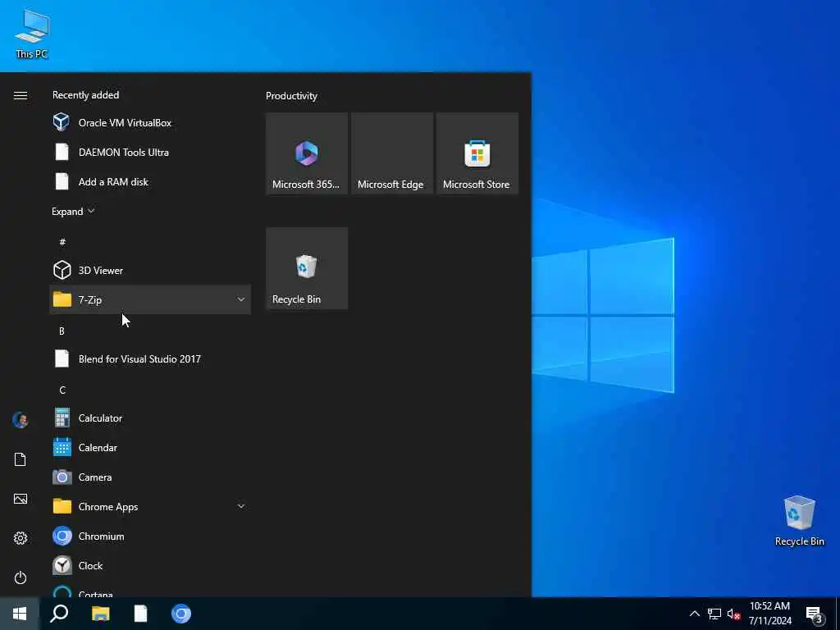The image size is (840, 630).
Task: Open Blend for Visual Studio 2017
Action: point(150,359)
